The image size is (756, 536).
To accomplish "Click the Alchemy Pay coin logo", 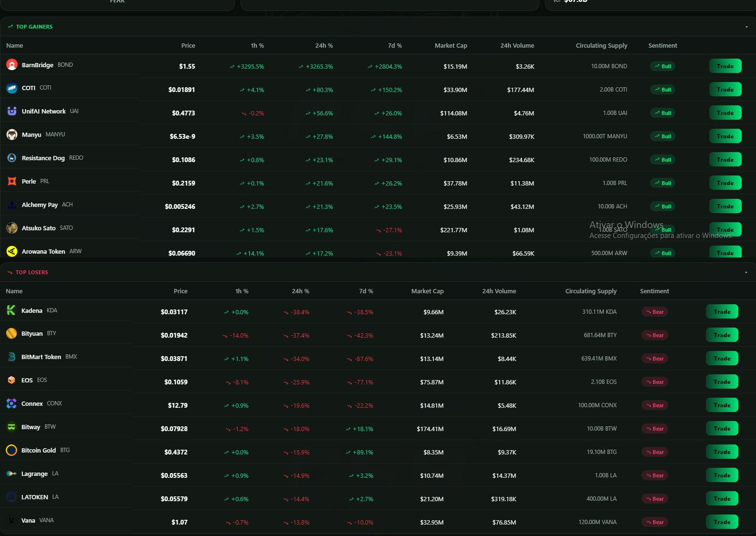I will point(12,205).
